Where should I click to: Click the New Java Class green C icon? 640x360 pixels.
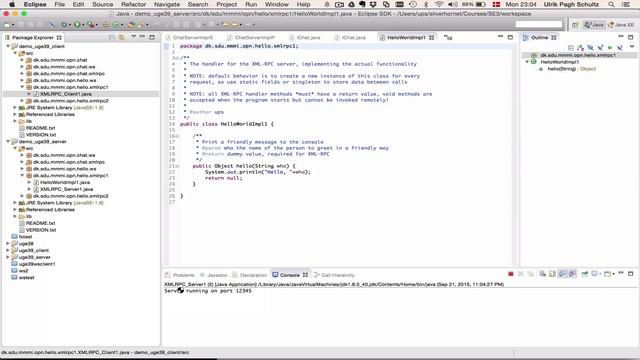click(x=116, y=25)
